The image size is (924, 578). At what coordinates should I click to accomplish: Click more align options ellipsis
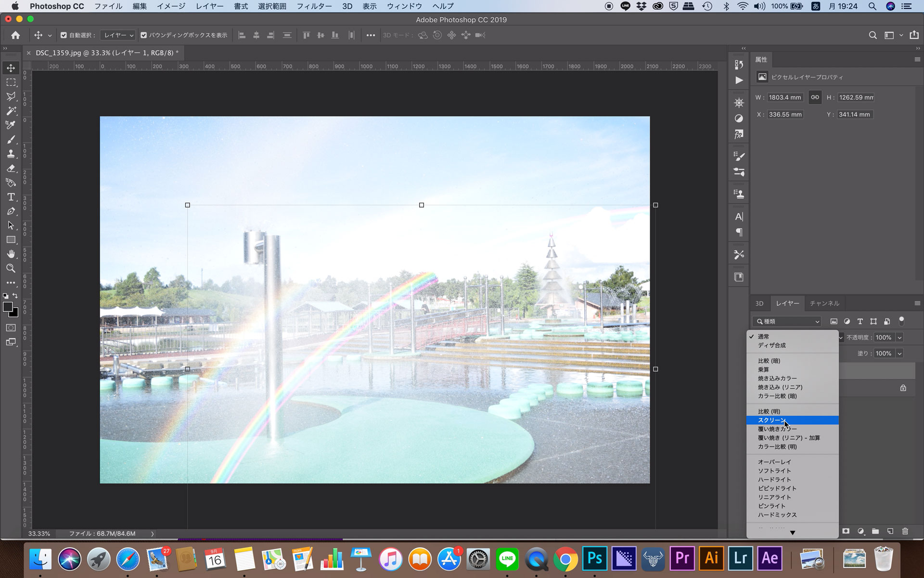point(370,35)
